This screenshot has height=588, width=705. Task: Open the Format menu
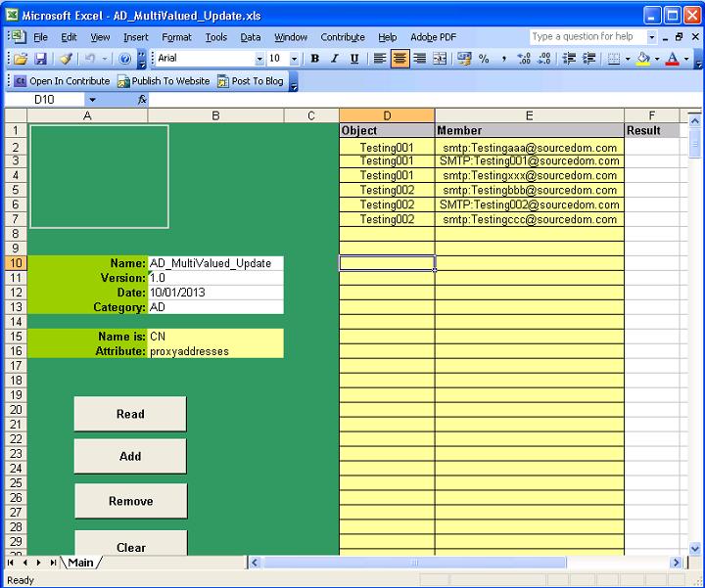[176, 37]
